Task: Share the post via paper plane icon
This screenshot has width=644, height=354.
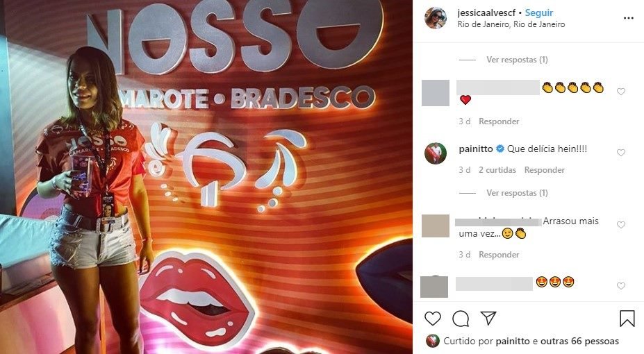Action: pos(488,318)
